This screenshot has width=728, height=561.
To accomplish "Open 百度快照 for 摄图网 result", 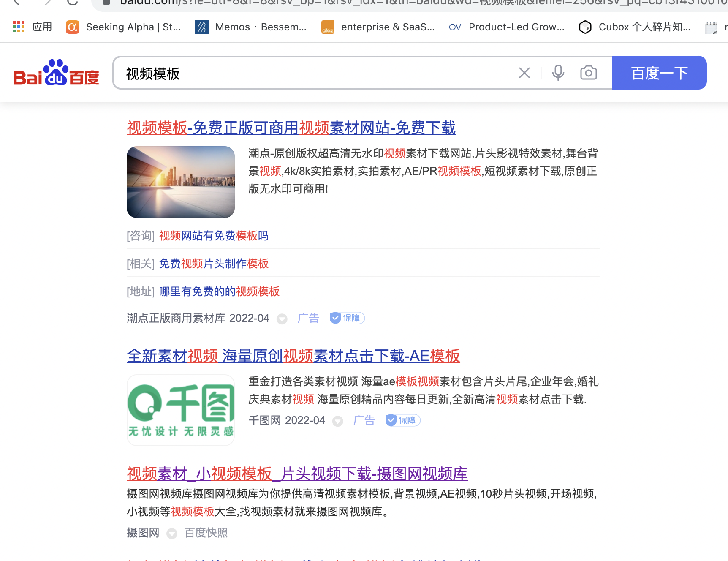I will coord(206,533).
